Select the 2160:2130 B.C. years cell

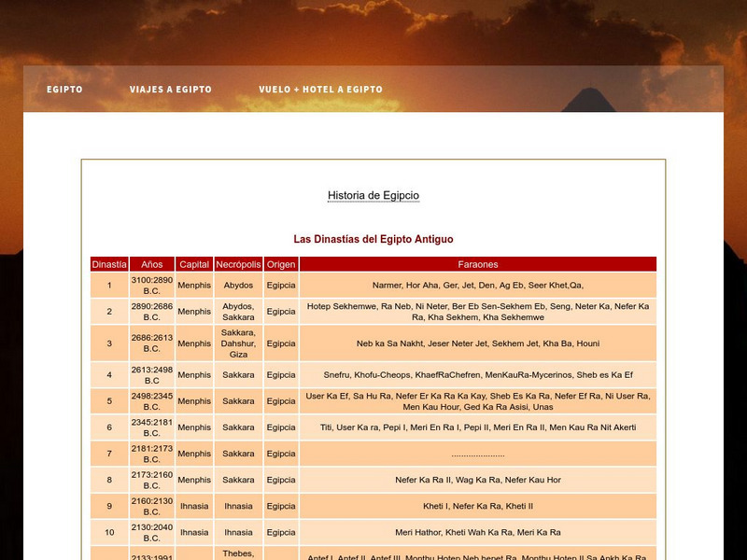point(152,506)
